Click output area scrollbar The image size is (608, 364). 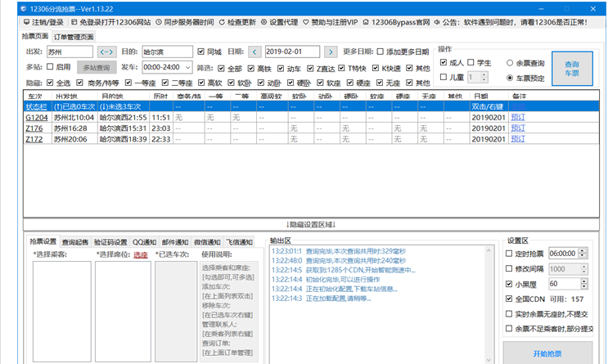click(x=489, y=304)
